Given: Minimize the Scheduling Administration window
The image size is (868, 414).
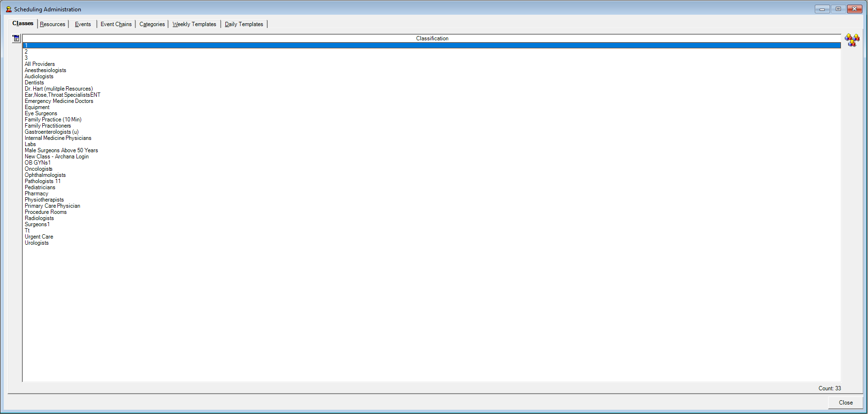Looking at the screenshot, I should coord(822,9).
